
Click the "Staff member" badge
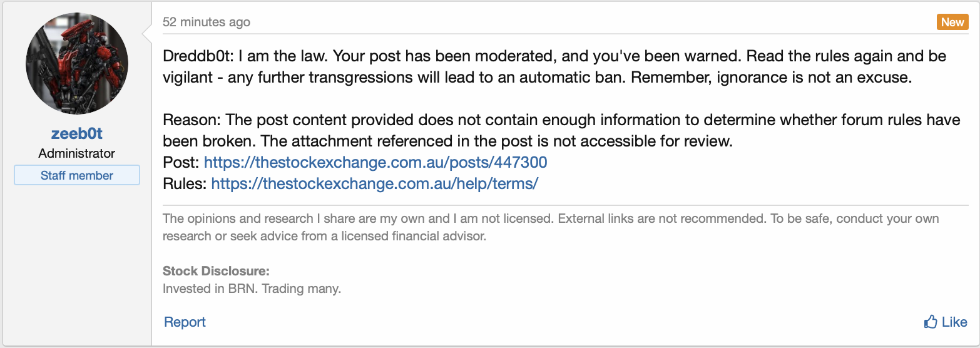pos(77,175)
